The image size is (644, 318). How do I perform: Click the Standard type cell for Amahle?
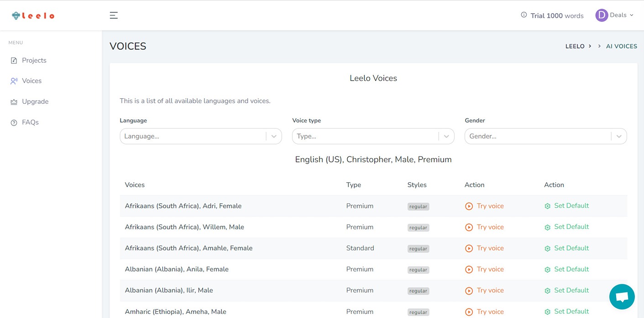(x=360, y=248)
